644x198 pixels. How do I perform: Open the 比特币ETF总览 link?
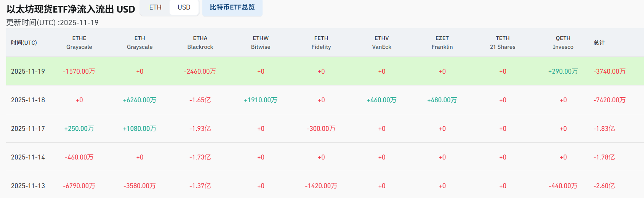pyautogui.click(x=232, y=8)
